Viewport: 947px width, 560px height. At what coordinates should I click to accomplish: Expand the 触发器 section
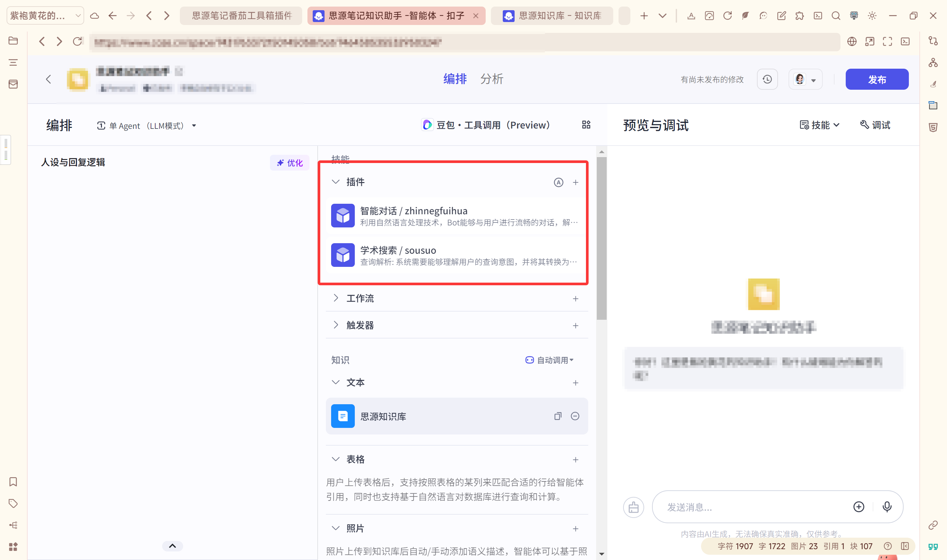click(335, 325)
